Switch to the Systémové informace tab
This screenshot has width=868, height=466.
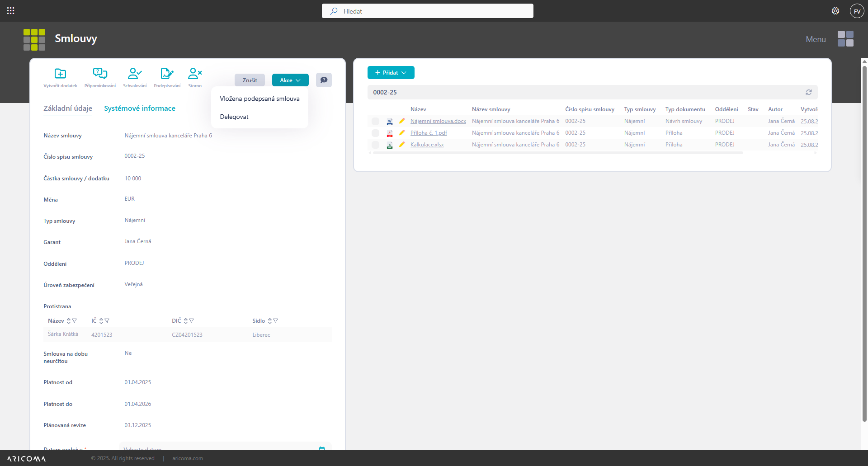click(140, 108)
